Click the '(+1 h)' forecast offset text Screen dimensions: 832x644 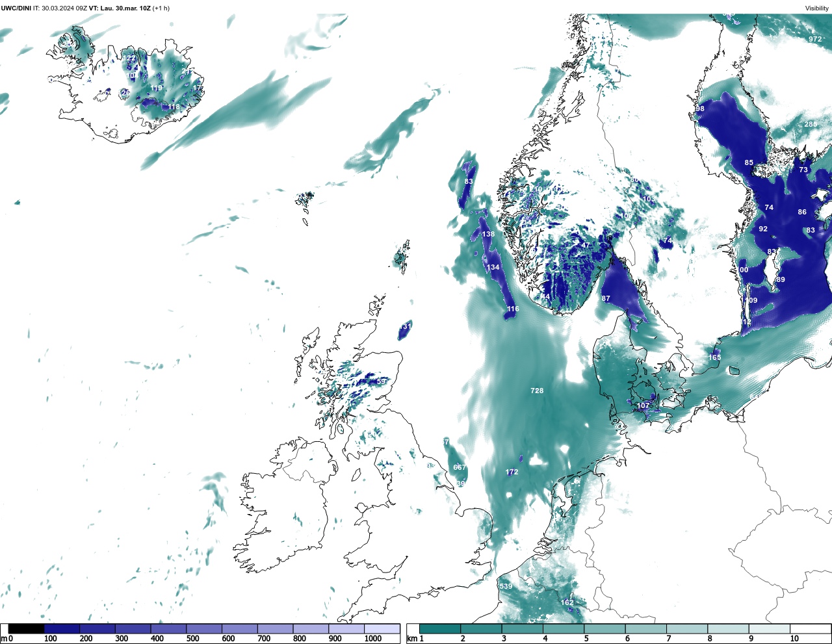161,8
